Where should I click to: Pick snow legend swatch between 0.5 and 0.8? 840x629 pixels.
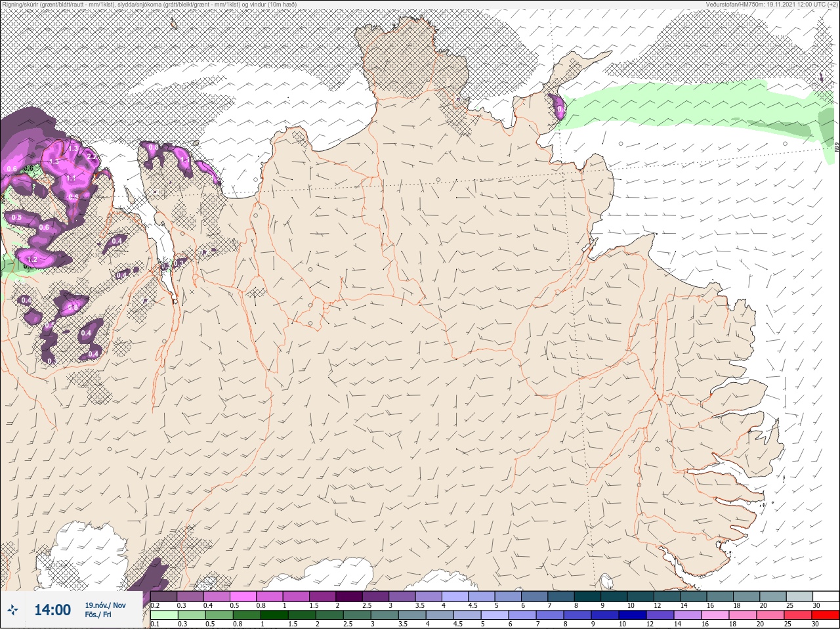pyautogui.click(x=244, y=596)
